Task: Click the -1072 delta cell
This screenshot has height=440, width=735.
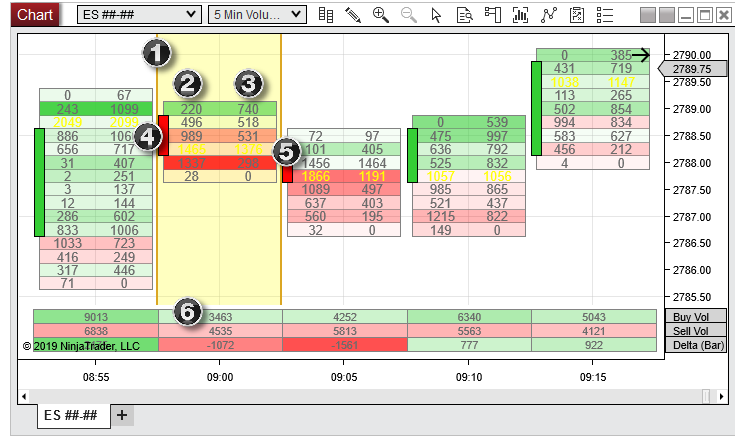Action: pyautogui.click(x=220, y=345)
